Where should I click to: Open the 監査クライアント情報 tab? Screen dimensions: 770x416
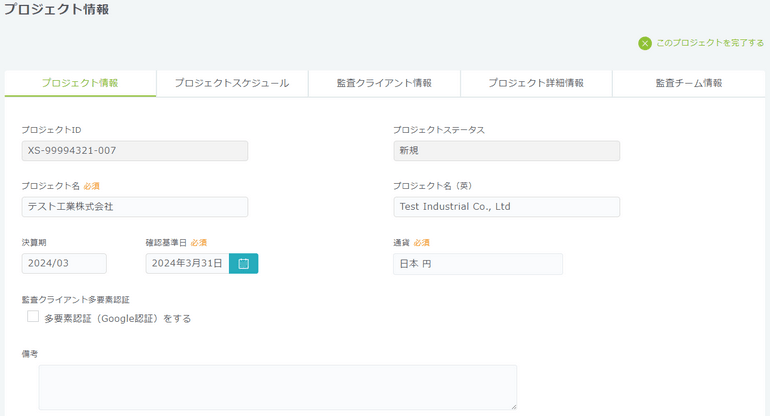coord(384,83)
